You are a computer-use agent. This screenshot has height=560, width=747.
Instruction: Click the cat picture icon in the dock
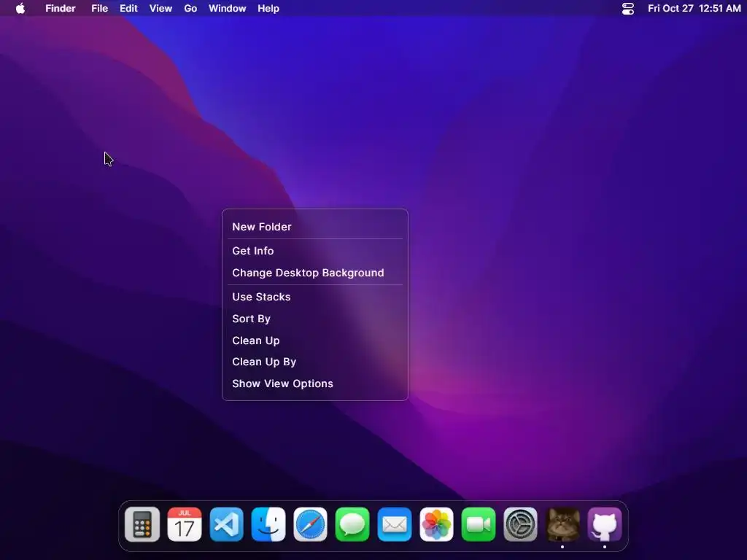[x=562, y=524]
